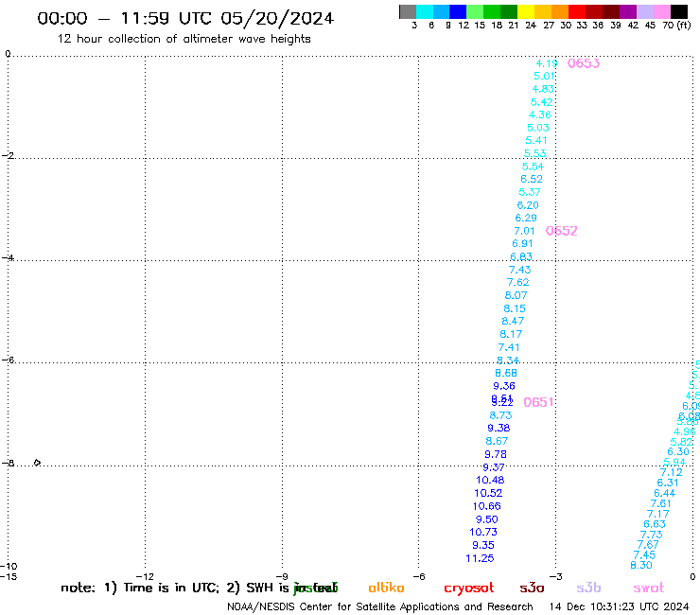Select the '5.01' wave height reading
Screen dimensions: 700x615
[544, 76]
